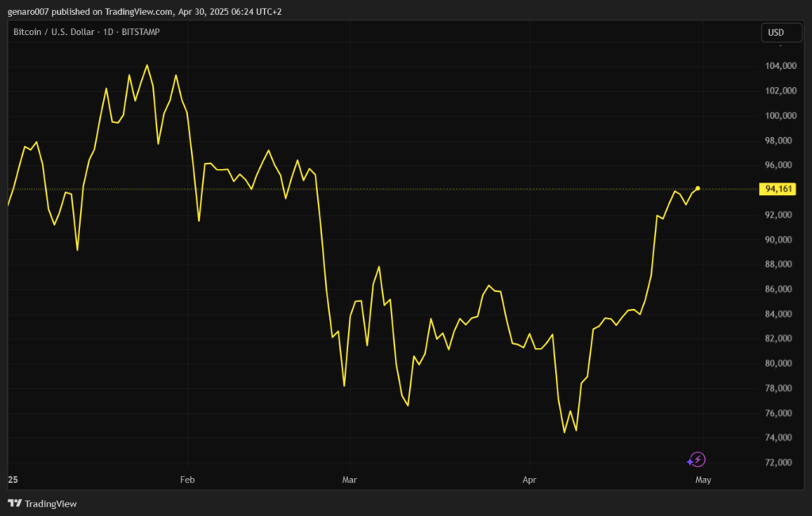Select the Apr marker on time axis

[532, 480]
